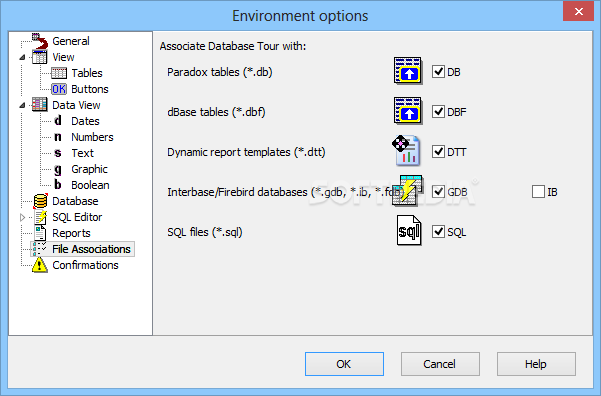Collapse the Data View tree node

[x=23, y=105]
